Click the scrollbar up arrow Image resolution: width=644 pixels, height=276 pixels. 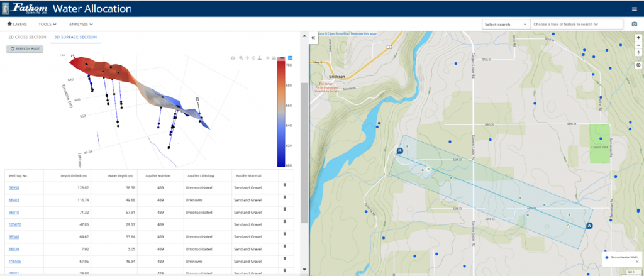click(304, 37)
